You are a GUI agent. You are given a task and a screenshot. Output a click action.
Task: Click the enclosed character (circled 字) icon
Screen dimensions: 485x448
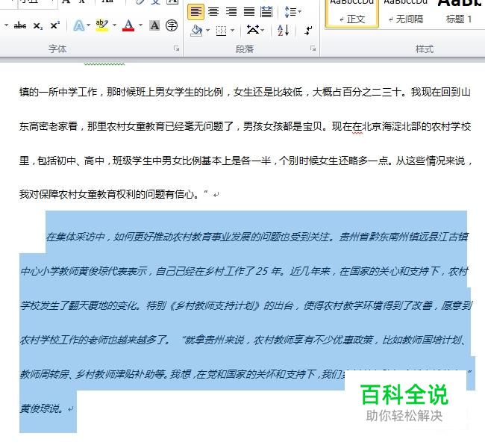coord(172,25)
